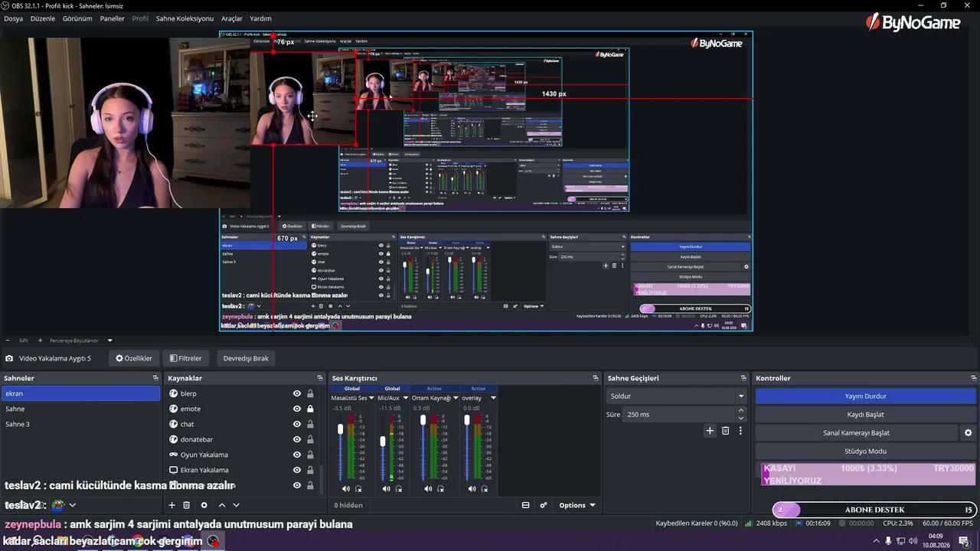Switch audio mixer layout icon
This screenshot has height=551, width=980.
pos(525,505)
